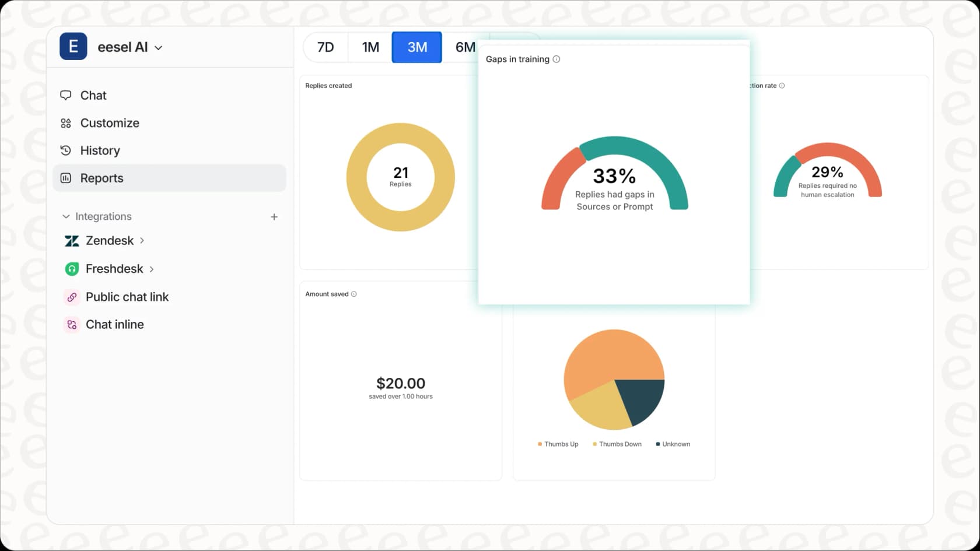The height and width of the screenshot is (551, 980).
Task: Click the Customize grid icon
Action: [x=66, y=123]
